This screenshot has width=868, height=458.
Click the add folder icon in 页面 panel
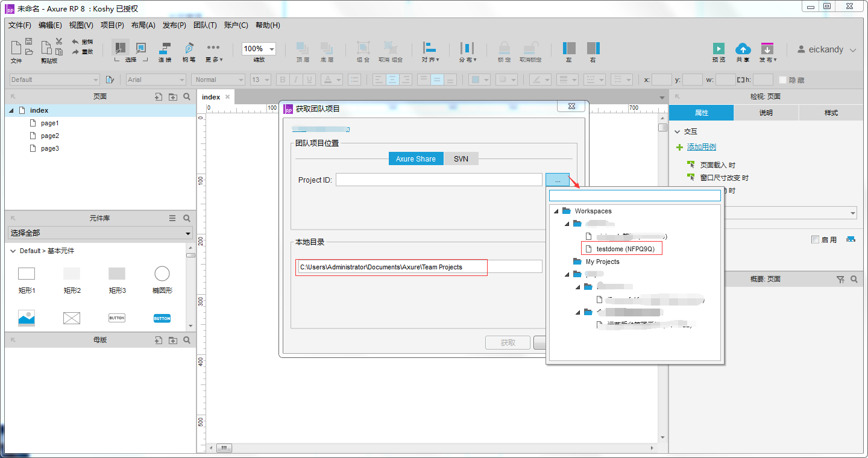pyautogui.click(x=173, y=96)
